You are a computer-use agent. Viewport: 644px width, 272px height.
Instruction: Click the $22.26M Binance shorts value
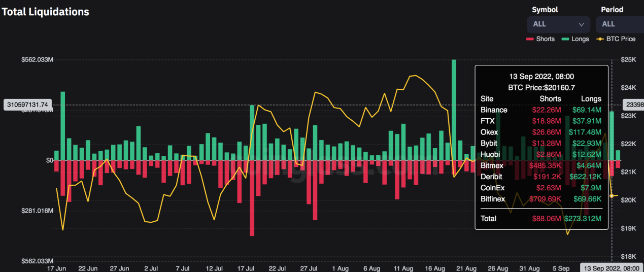pos(547,110)
